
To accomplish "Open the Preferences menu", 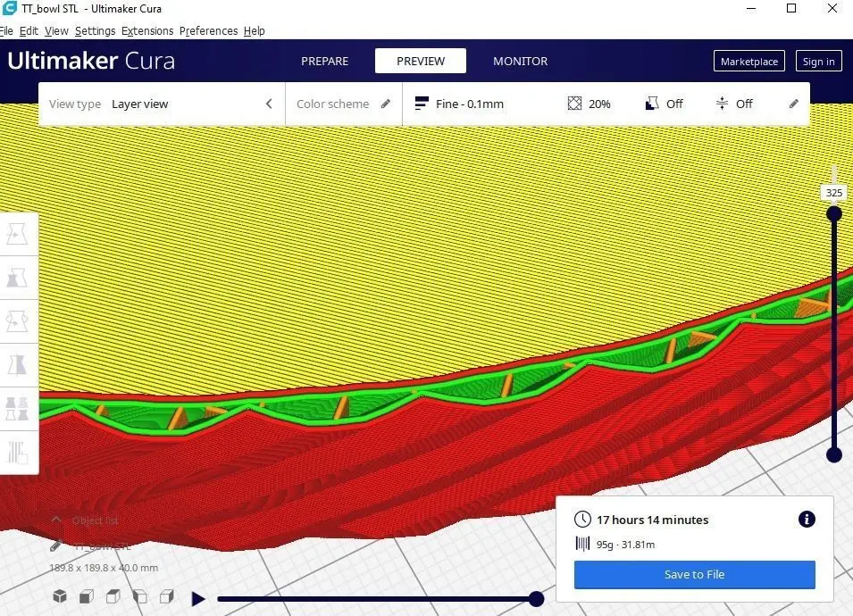I will [208, 30].
